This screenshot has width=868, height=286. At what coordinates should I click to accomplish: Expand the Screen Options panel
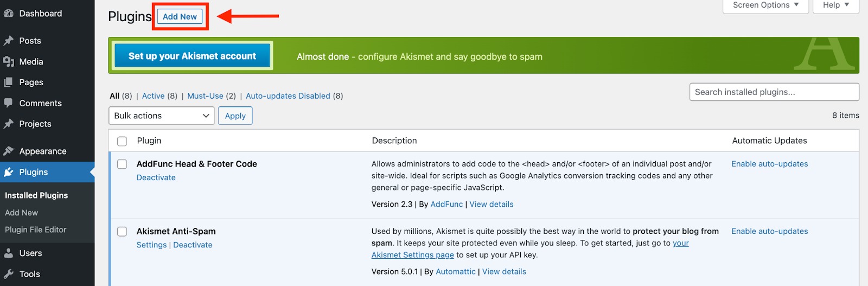(765, 5)
